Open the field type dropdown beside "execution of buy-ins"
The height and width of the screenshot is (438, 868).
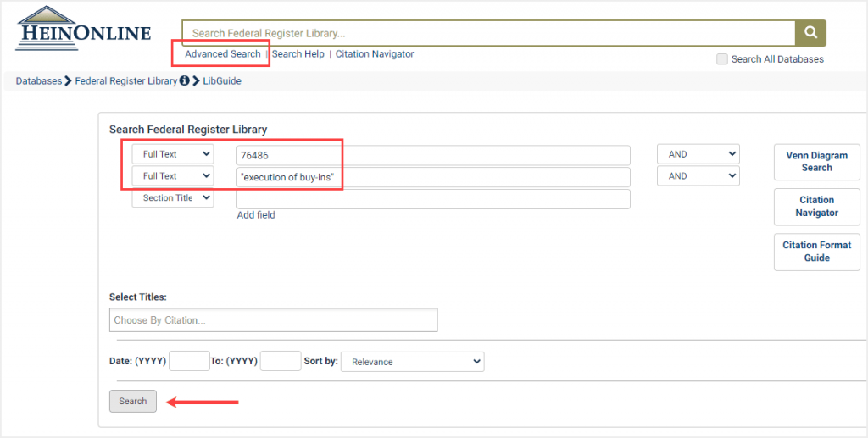tap(173, 176)
